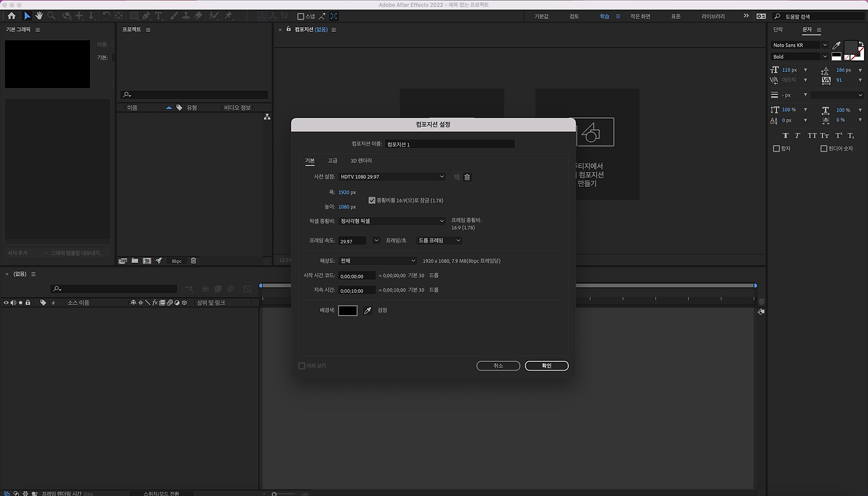Image resolution: width=868 pixels, height=496 pixels.
Task: Open the 사전 설정 preset dropdown
Action: point(392,177)
